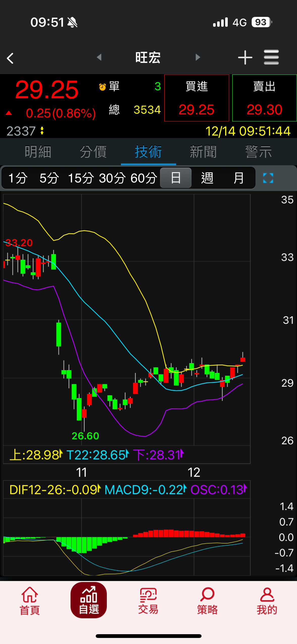Switch to the 明細 tab
The image size is (297, 644).
coord(38,152)
